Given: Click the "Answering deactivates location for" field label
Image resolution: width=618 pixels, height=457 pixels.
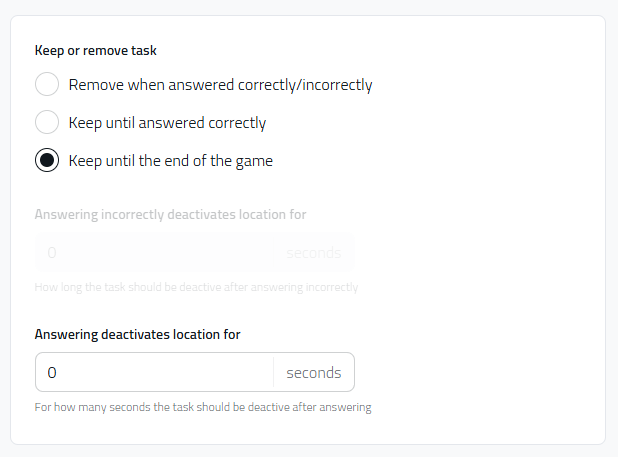Looking at the screenshot, I should (x=137, y=334).
